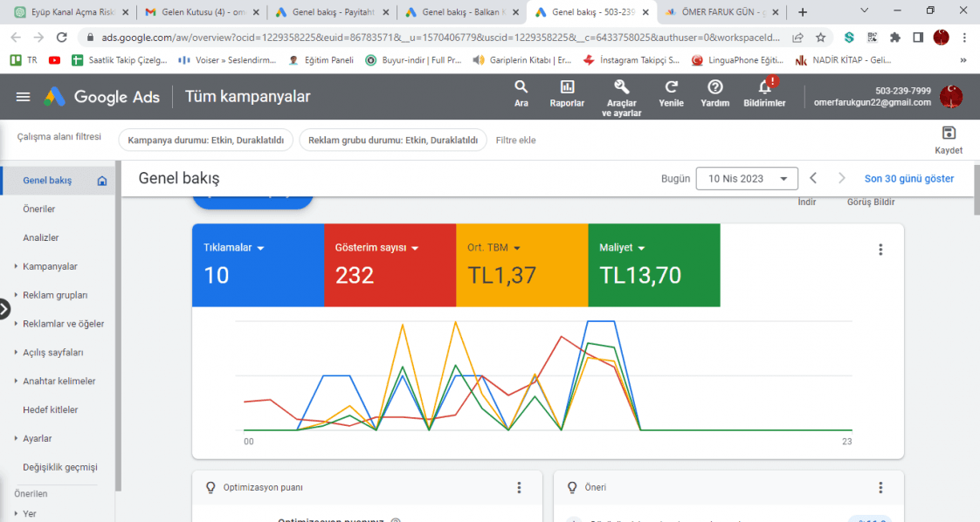980x522 pixels.
Task: Open scorecard three-dot options menu
Action: pyautogui.click(x=880, y=250)
